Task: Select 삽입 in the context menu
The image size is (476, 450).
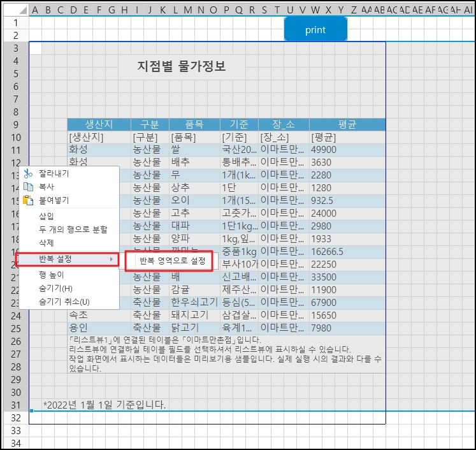Action: (x=47, y=216)
